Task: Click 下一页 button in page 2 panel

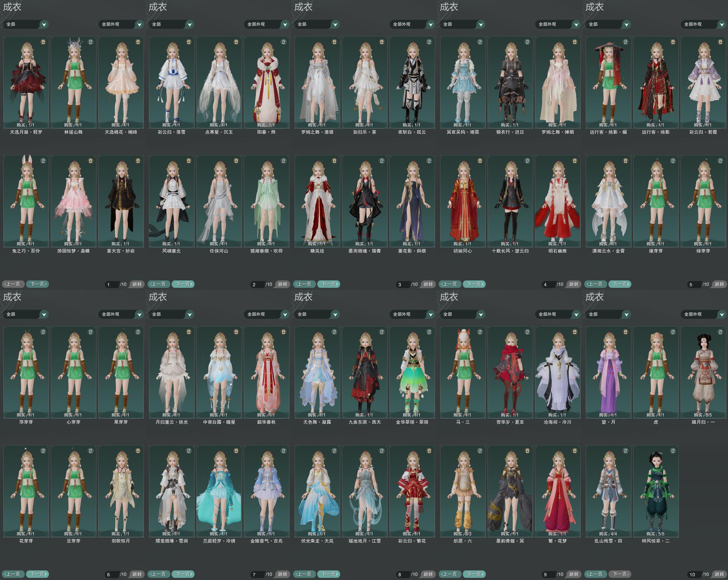Action: pyautogui.click(x=183, y=284)
